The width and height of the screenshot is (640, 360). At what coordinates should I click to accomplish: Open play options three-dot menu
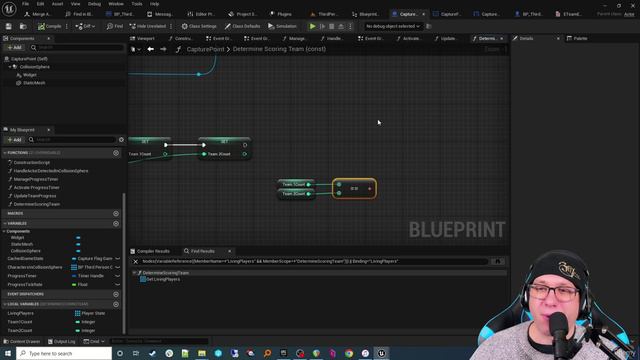pos(350,26)
